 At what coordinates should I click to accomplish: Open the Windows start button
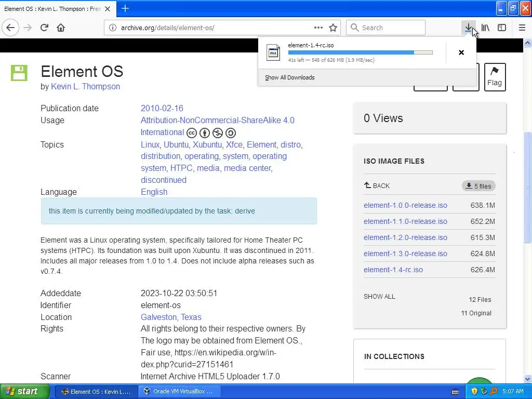(x=24, y=391)
